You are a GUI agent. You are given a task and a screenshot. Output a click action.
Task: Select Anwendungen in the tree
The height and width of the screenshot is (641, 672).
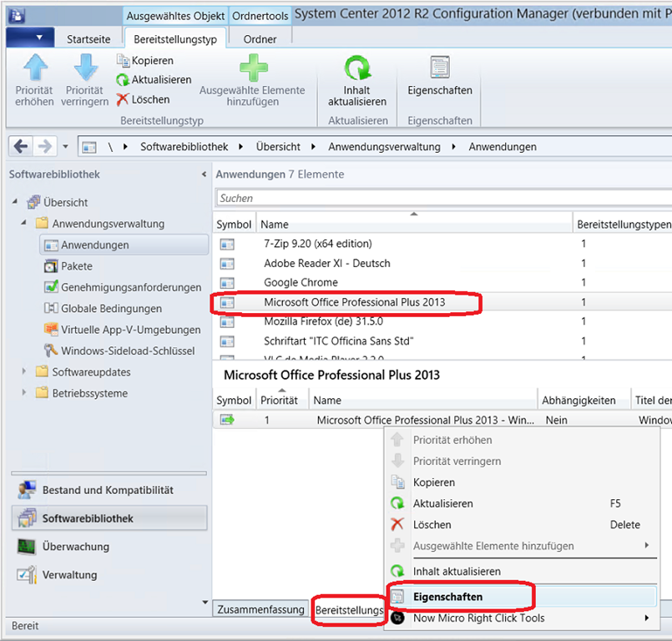pyautogui.click(x=124, y=245)
